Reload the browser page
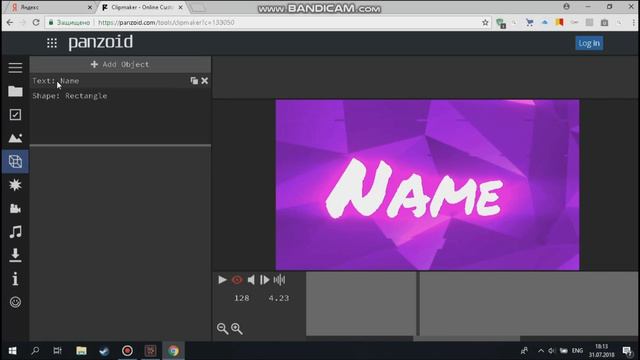Image resolution: width=640 pixels, height=360 pixels. point(36,22)
